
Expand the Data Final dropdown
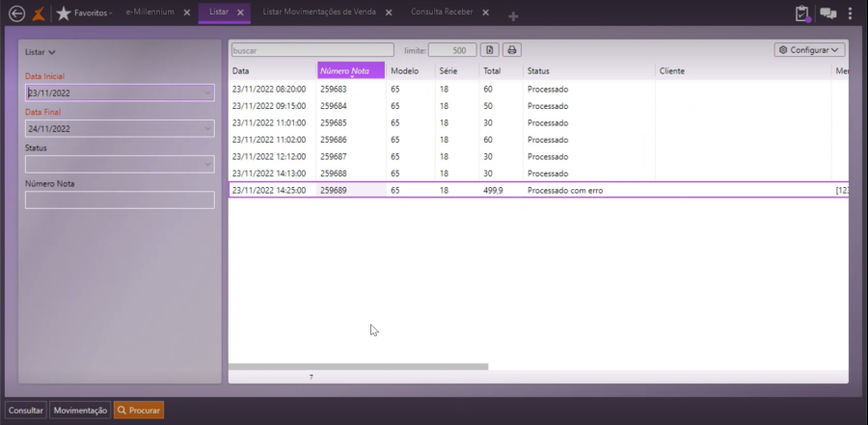[x=207, y=129]
